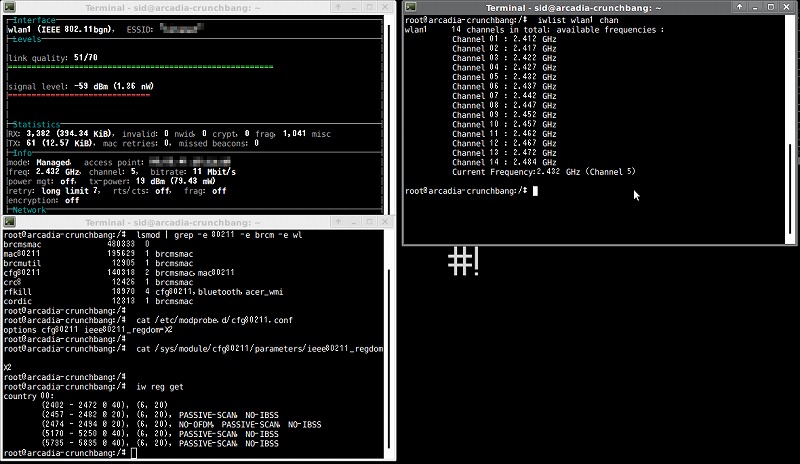Click the cursor at the iwlist terminal prompt
This screenshot has width=800, height=464.
[535, 191]
